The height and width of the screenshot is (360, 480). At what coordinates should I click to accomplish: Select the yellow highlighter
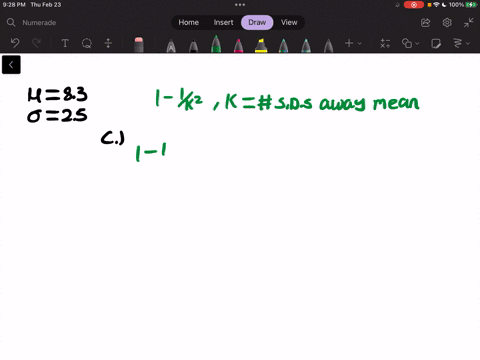pos(261,46)
